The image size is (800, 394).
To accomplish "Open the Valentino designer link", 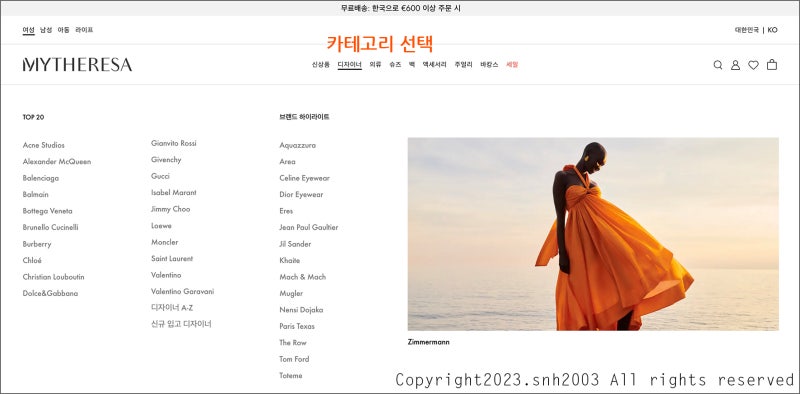I will pyautogui.click(x=166, y=275).
